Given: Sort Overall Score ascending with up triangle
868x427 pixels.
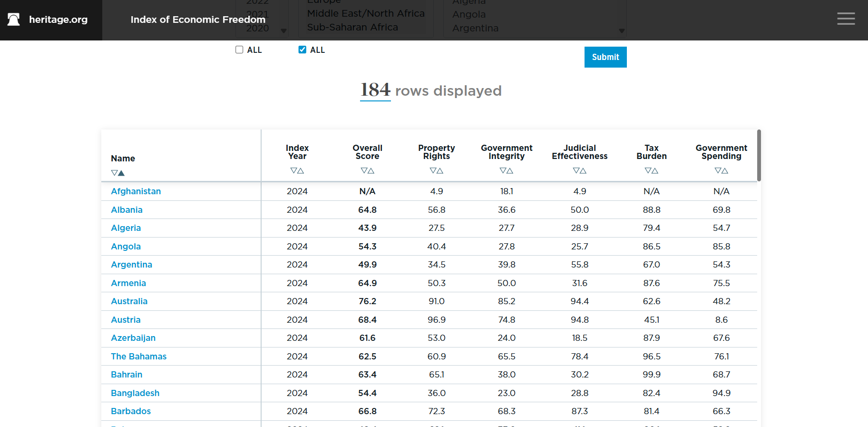Looking at the screenshot, I should pos(371,170).
